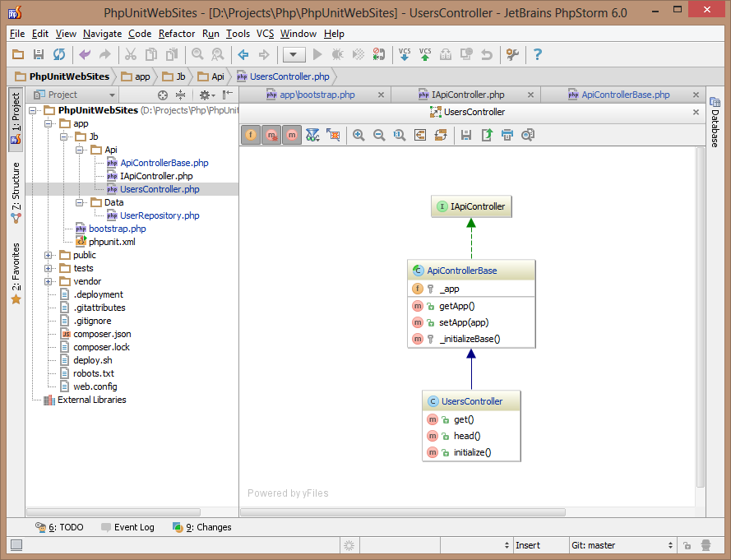Click the Undo toolbar icon
Image resolution: width=731 pixels, height=560 pixels.
click(85, 54)
